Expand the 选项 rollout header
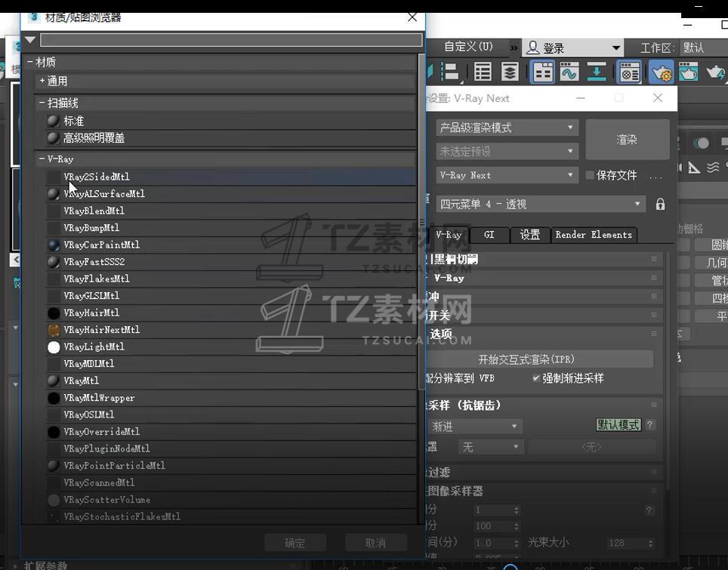The width and height of the screenshot is (728, 570). (543, 334)
